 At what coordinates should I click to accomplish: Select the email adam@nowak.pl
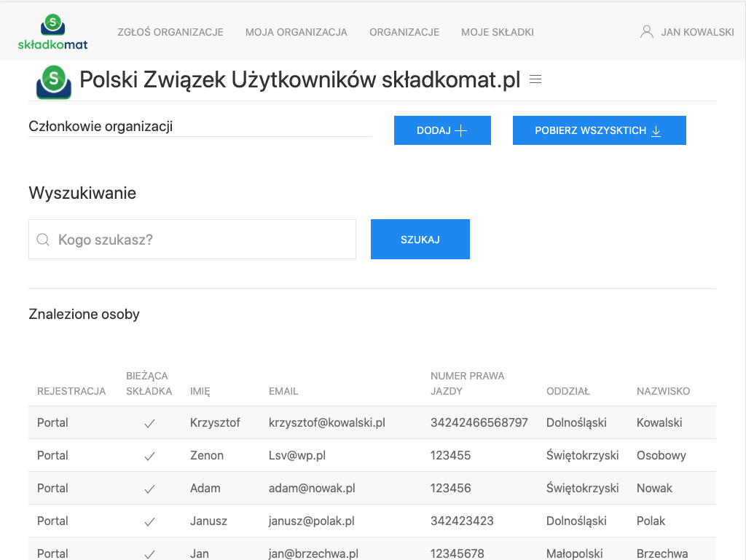[x=312, y=488]
